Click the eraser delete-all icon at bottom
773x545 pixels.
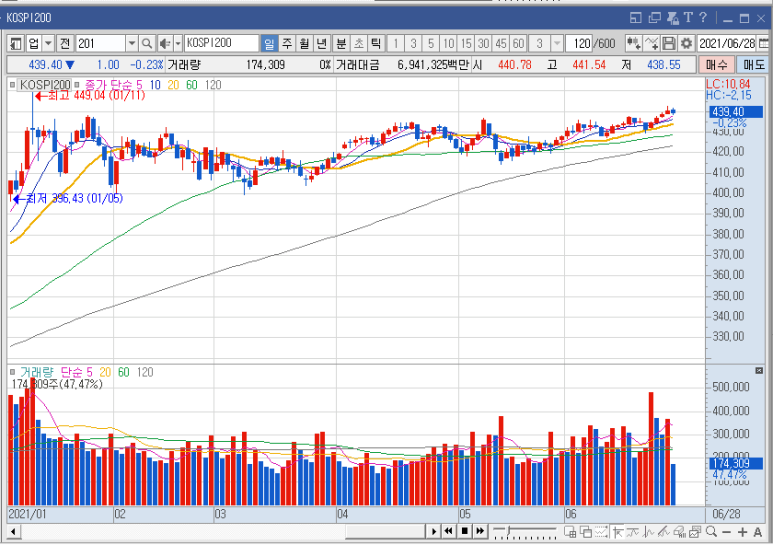pyautogui.click(x=679, y=532)
